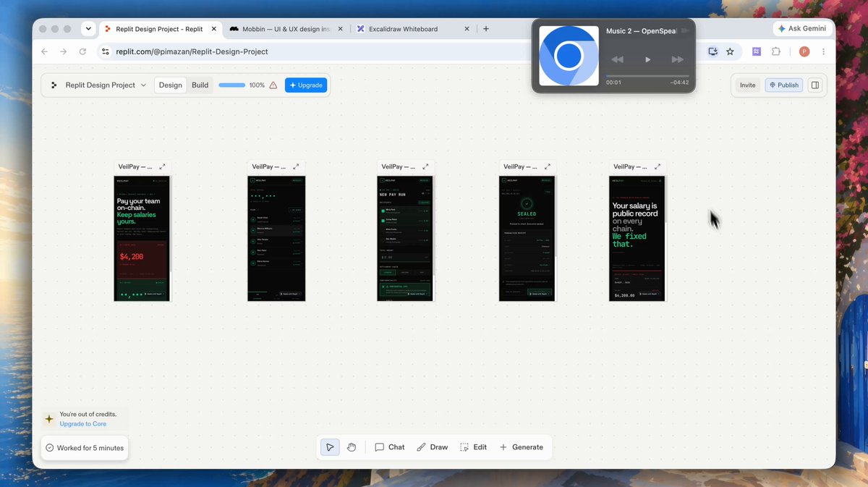Toggle the side panel icon

point(815,85)
